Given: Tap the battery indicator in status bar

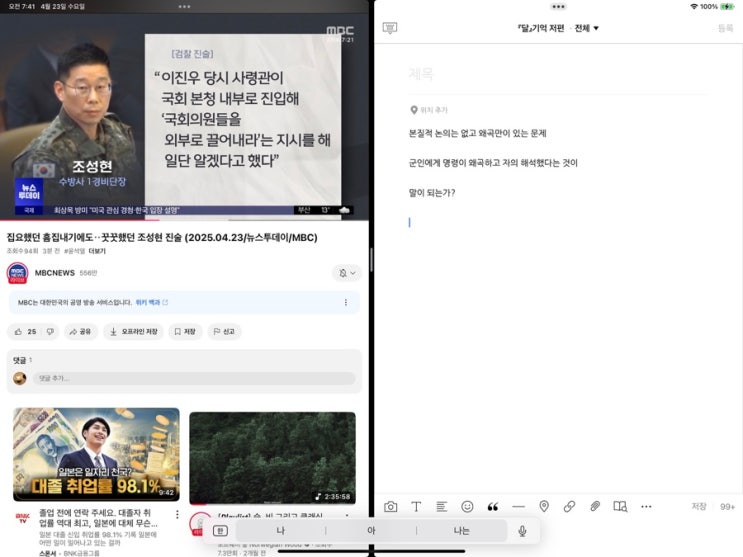Looking at the screenshot, I should pos(727,7).
